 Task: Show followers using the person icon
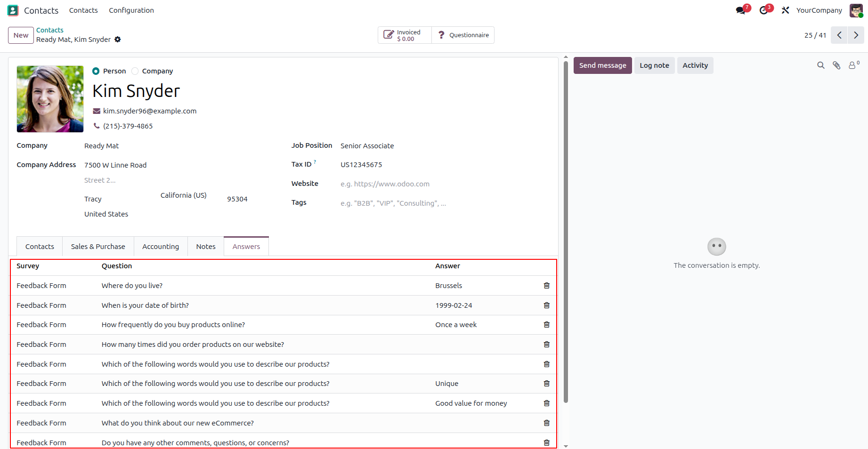click(x=853, y=65)
